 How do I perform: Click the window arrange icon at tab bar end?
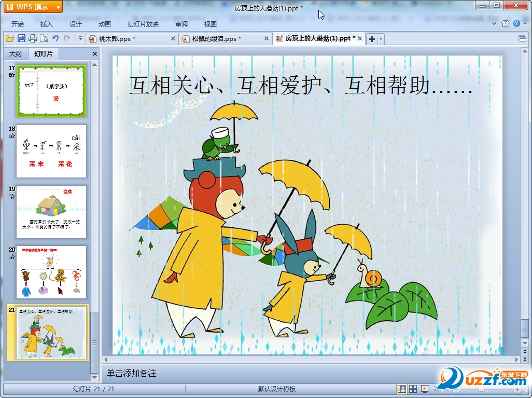tap(523, 39)
